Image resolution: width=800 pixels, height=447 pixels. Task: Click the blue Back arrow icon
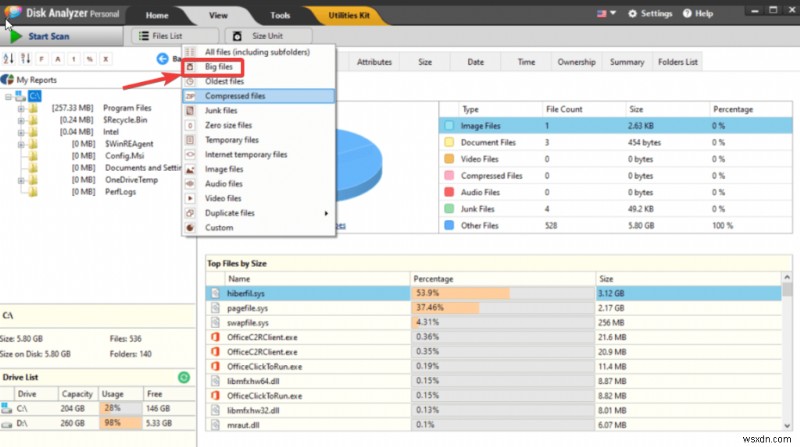(162, 59)
